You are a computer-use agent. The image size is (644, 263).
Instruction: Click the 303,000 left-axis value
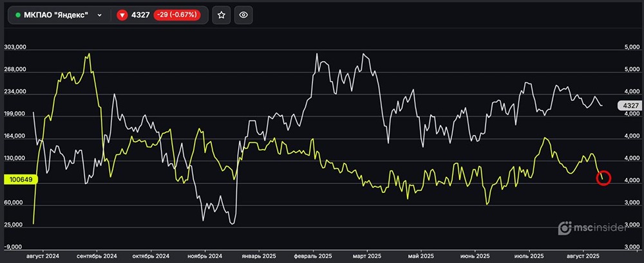tap(14, 48)
